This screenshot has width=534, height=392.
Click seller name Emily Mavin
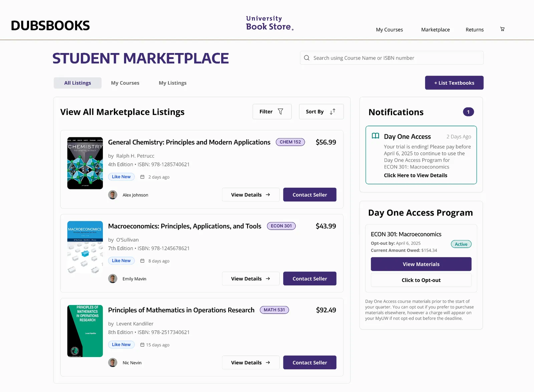(x=134, y=279)
